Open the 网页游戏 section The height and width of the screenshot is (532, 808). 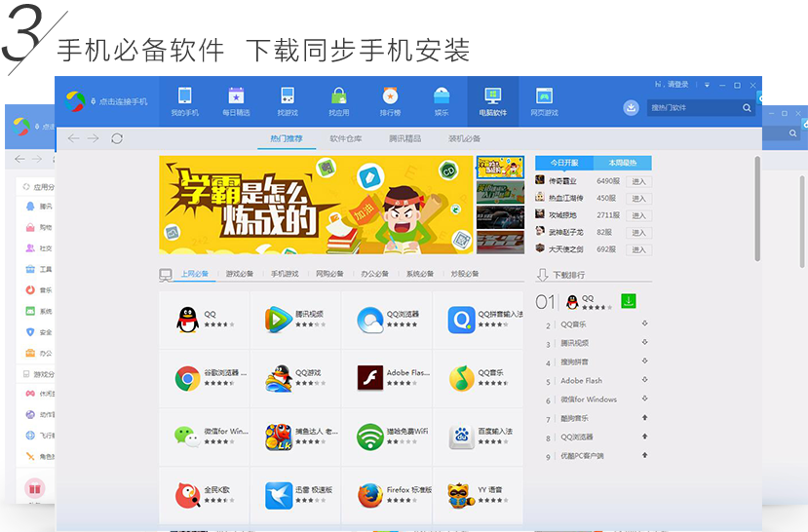tap(544, 101)
